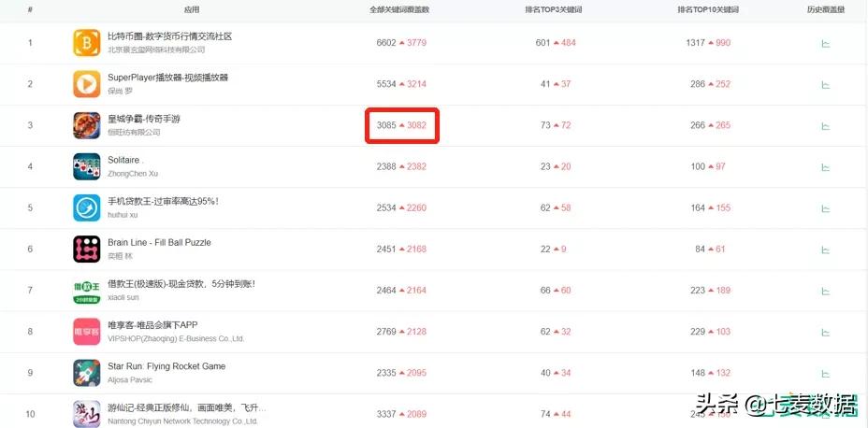View history coverage chart for 手机贷款王
The width and height of the screenshot is (868, 428).
(x=825, y=208)
